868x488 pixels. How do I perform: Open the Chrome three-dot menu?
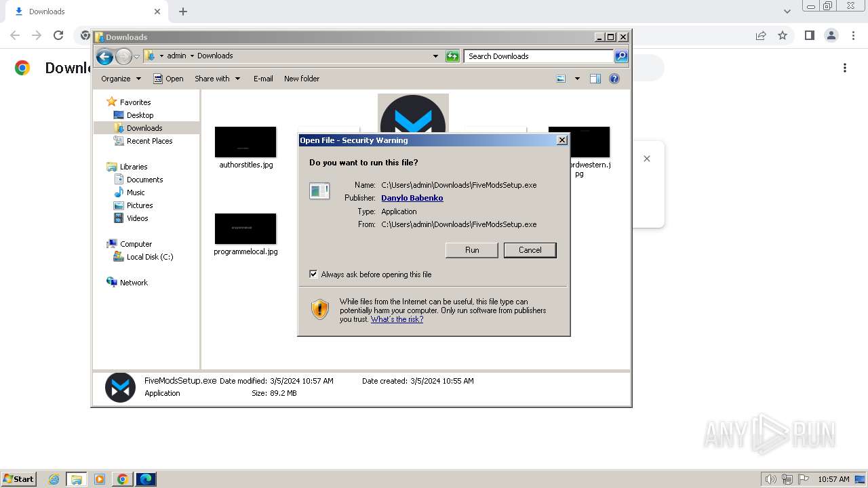[x=854, y=35]
